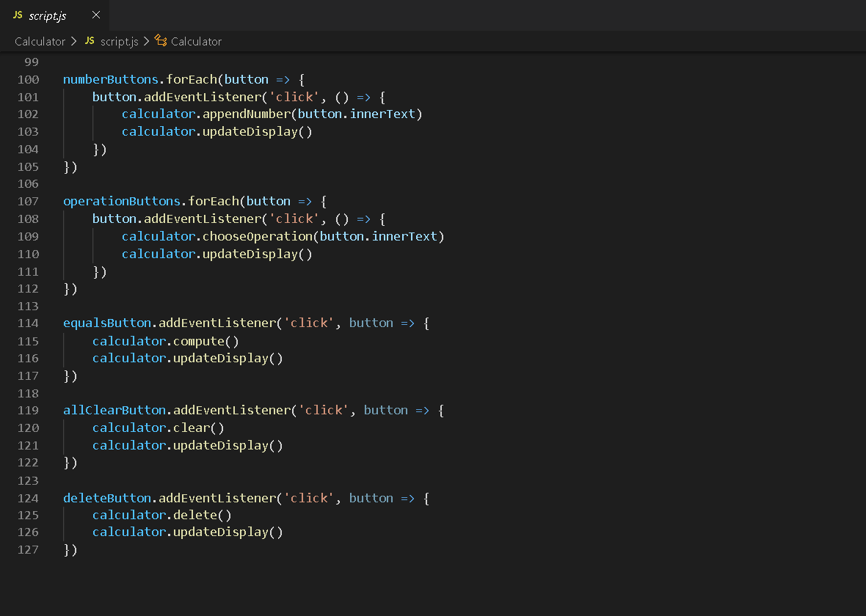Close the script.js tab
This screenshot has width=866, height=616.
95,15
